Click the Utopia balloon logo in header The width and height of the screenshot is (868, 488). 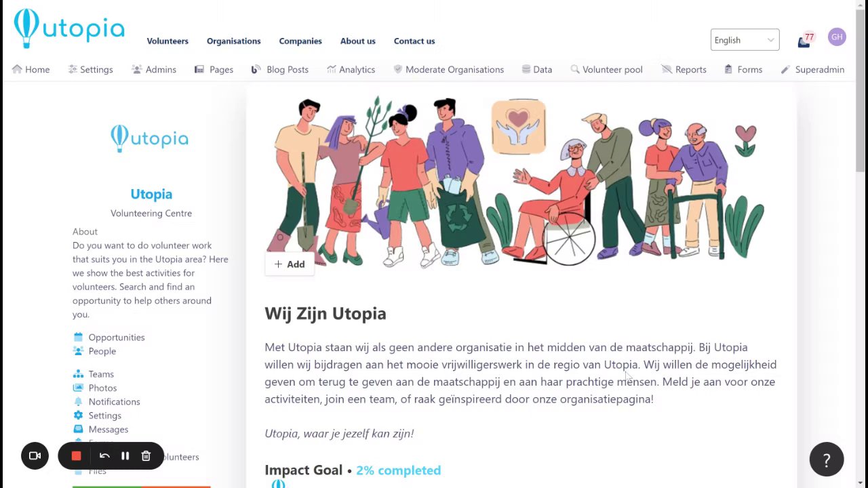coord(69,28)
